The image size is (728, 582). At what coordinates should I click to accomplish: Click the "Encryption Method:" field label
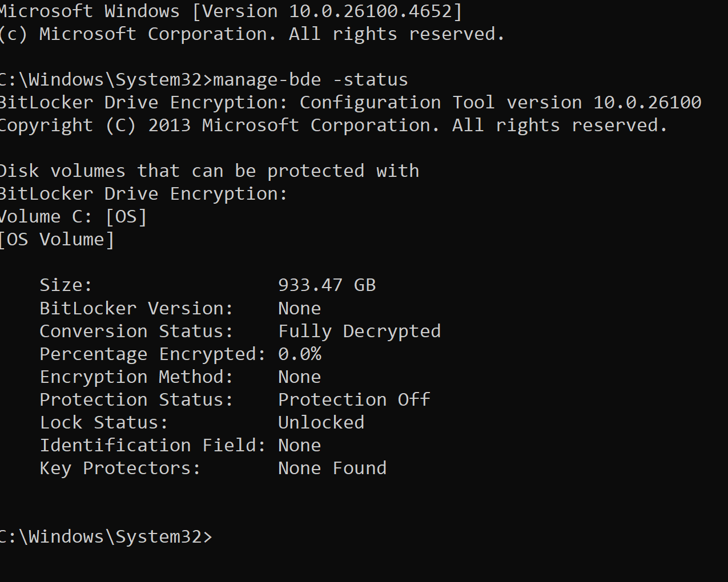click(x=136, y=377)
